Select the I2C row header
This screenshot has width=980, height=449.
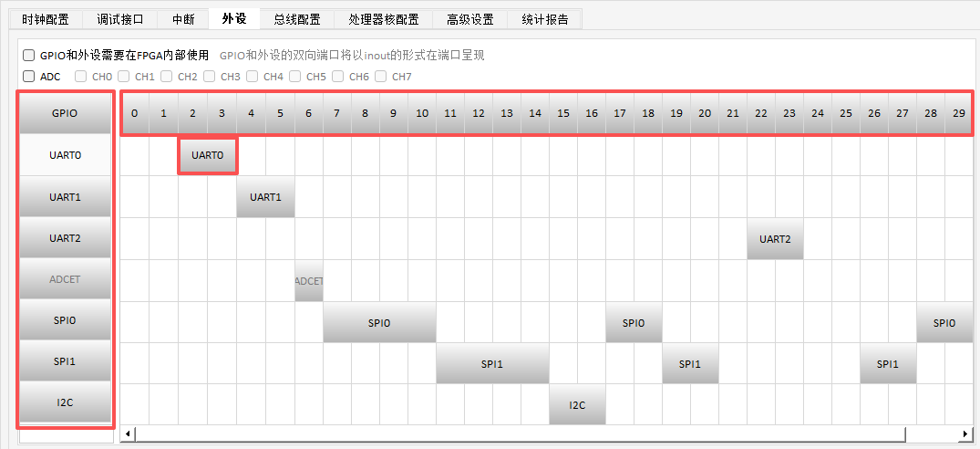click(x=65, y=402)
